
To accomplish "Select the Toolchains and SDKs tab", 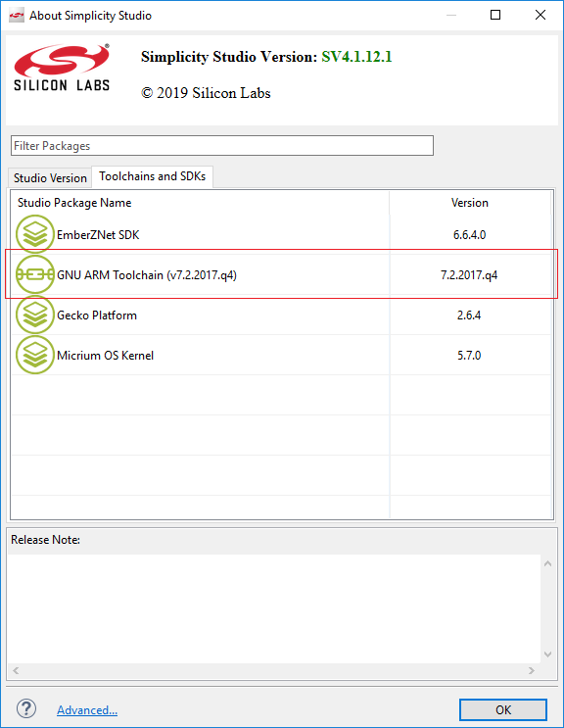I will click(x=152, y=176).
